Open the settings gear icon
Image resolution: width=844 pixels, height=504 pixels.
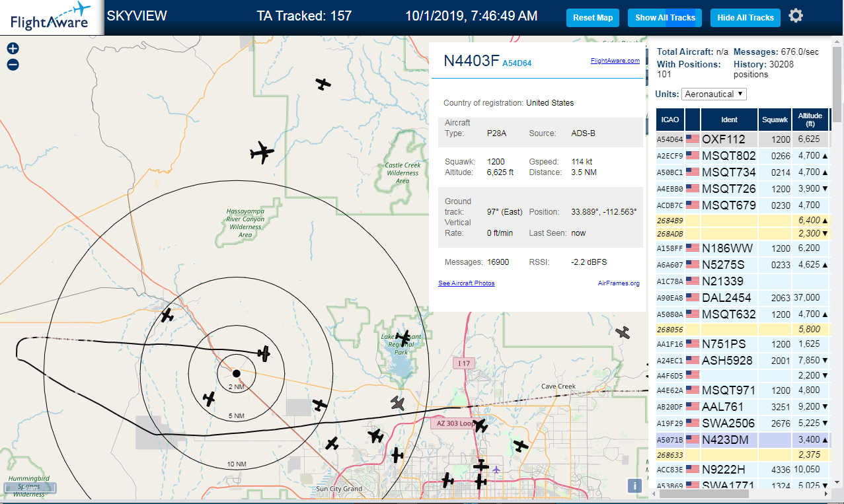796,16
